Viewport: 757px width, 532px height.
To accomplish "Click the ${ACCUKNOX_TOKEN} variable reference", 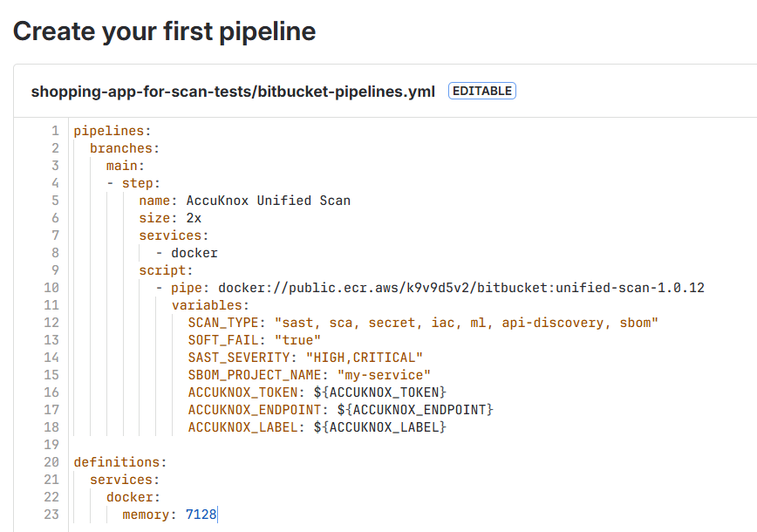I will pos(380,392).
